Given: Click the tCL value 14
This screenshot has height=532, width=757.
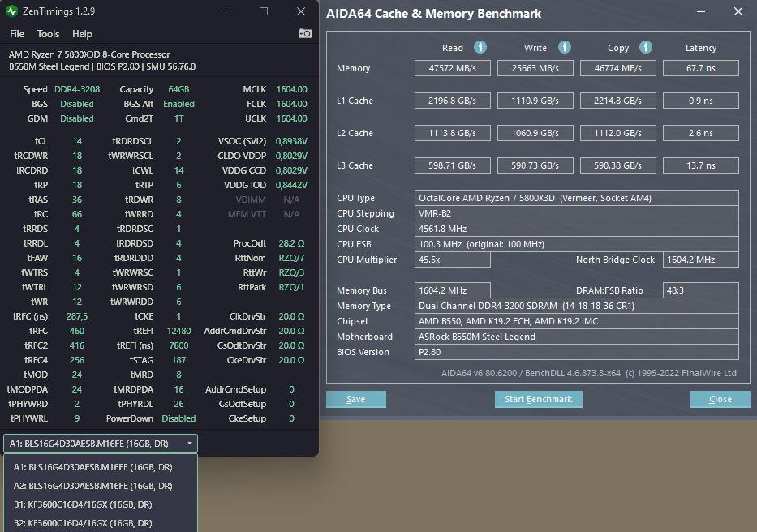Looking at the screenshot, I should [77, 141].
